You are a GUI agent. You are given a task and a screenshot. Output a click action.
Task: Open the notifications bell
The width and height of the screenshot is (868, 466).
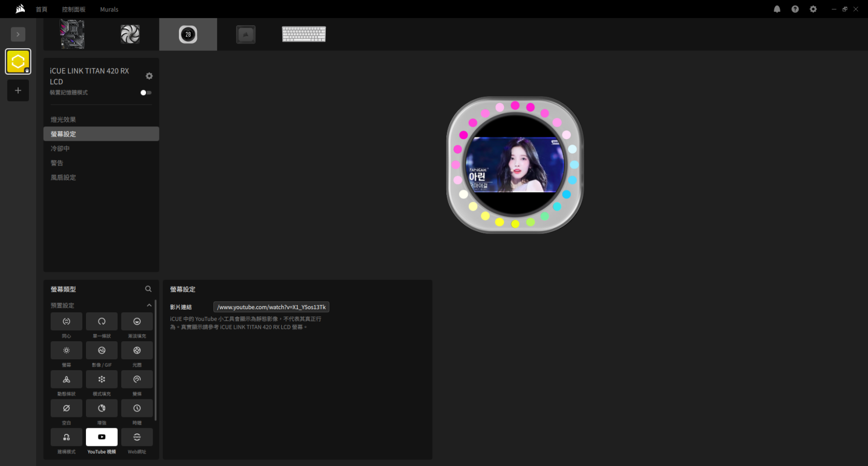(777, 9)
